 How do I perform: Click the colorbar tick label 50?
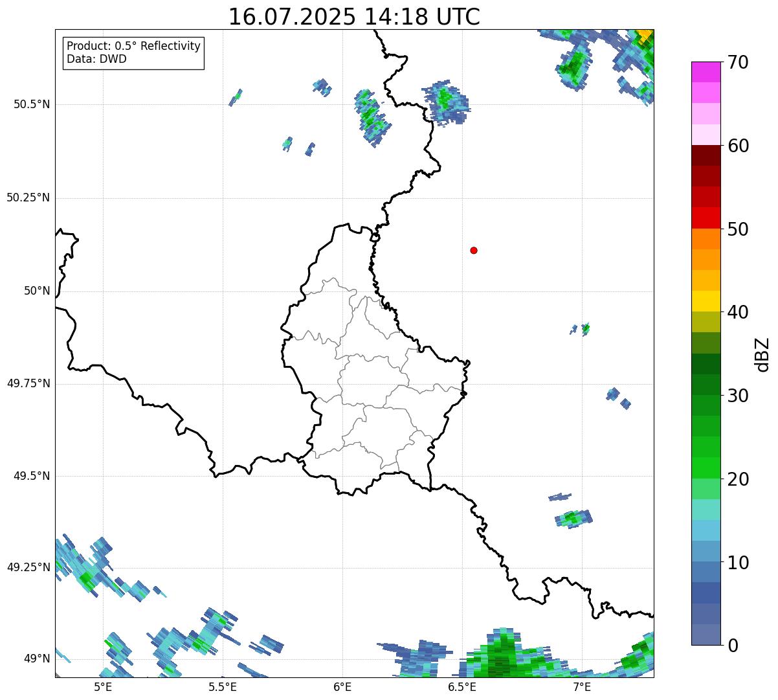pyautogui.click(x=738, y=229)
